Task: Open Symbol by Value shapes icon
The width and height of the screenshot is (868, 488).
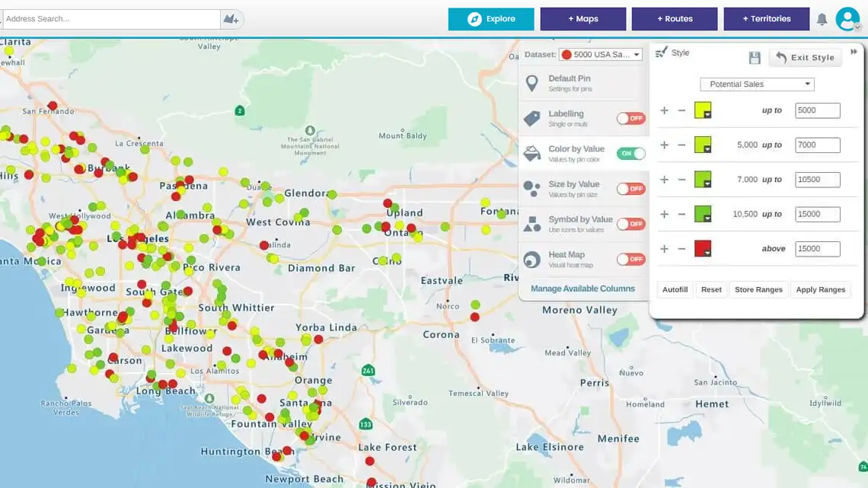Action: tap(533, 223)
